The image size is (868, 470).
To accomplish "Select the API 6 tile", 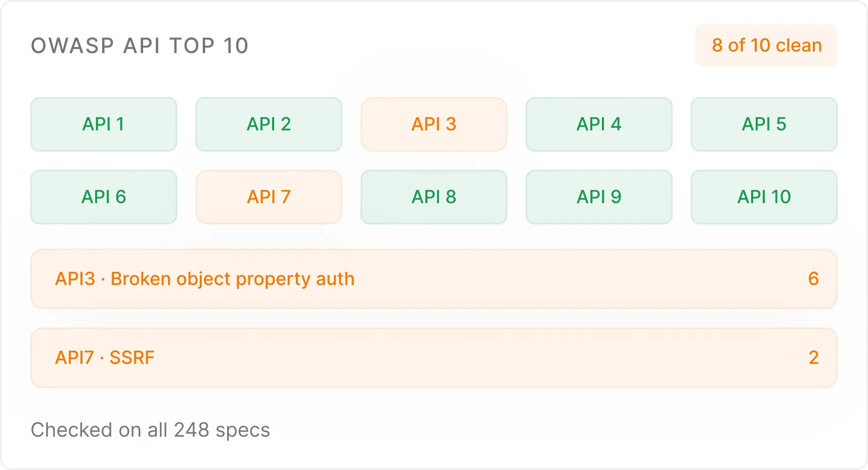I will click(104, 197).
